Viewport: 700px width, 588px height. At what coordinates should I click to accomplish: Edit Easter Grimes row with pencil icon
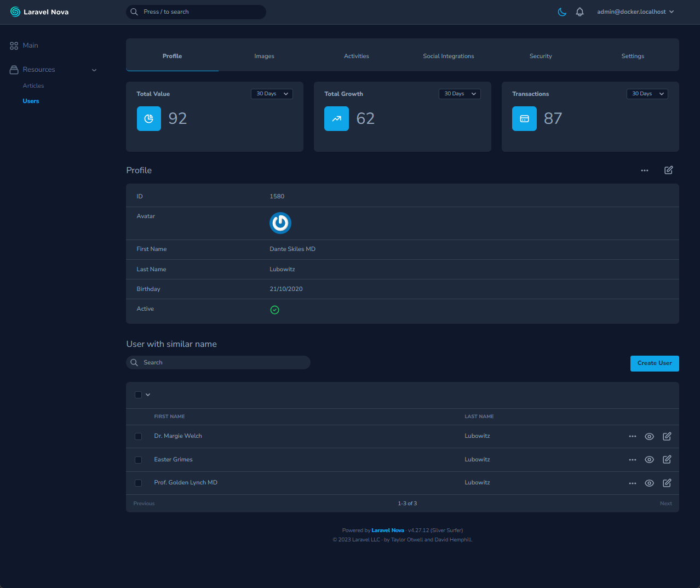(x=667, y=460)
